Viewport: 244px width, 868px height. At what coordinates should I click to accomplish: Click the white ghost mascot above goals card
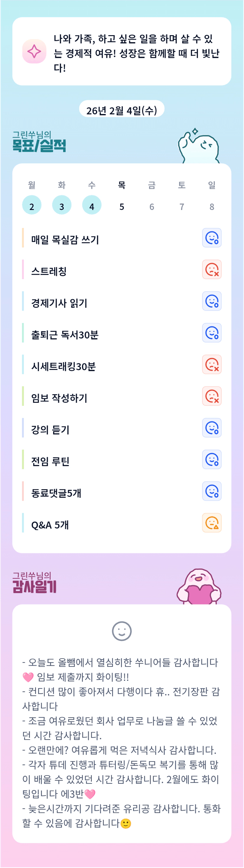199,147
